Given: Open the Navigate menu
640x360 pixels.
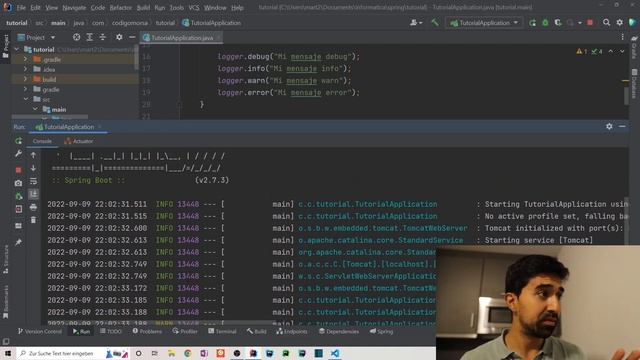Looking at the screenshot, I should pos(74,7).
